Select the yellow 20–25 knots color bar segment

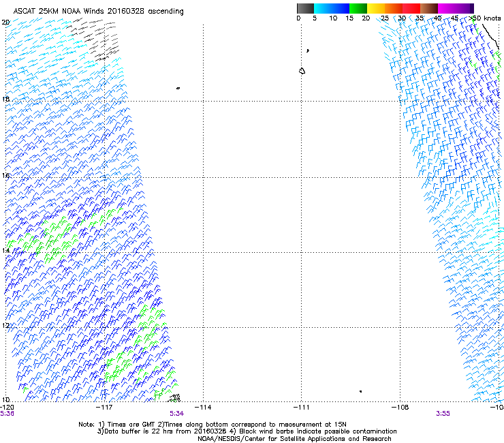pos(376,8)
